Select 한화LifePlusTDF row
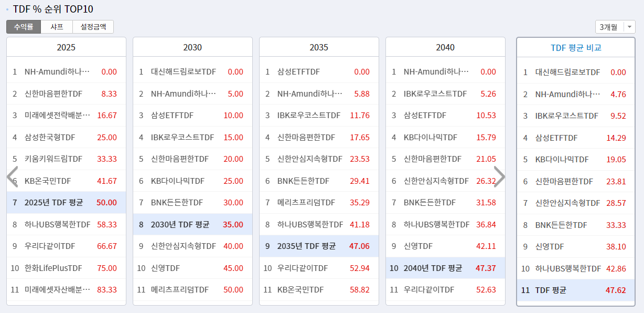The image size is (644, 313). point(66,268)
